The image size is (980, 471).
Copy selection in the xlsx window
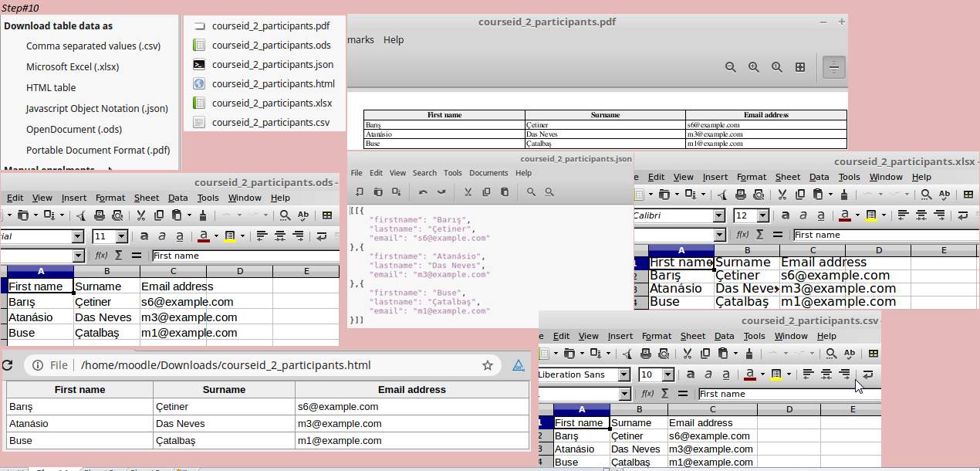click(800, 195)
